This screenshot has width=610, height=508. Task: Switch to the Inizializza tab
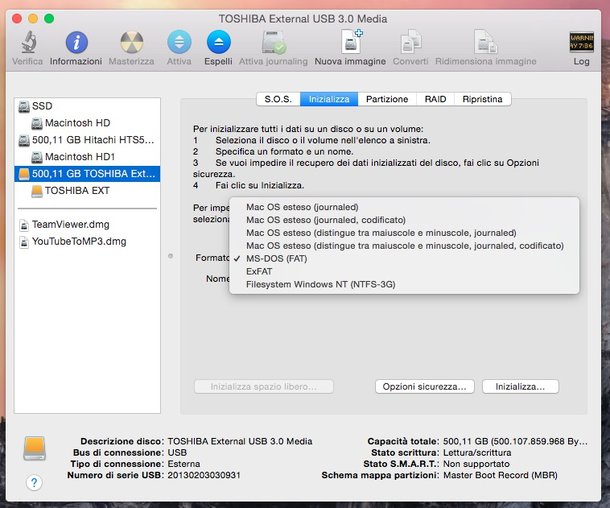point(329,99)
